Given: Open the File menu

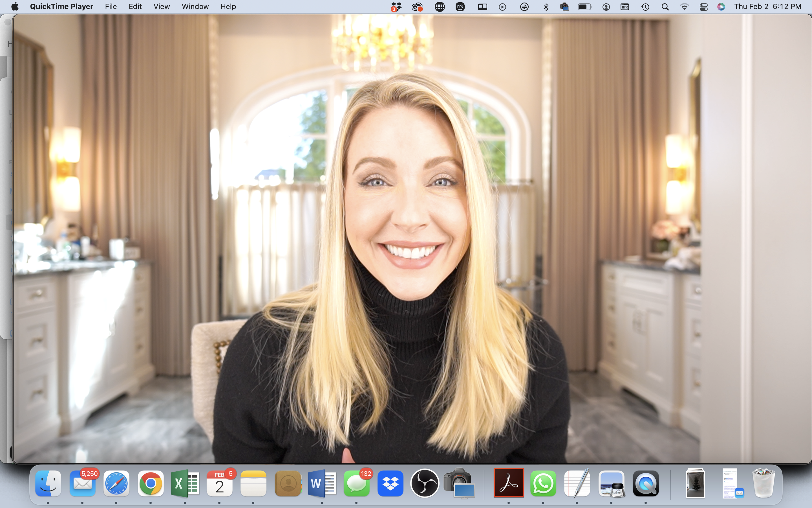Looking at the screenshot, I should click(x=111, y=7).
